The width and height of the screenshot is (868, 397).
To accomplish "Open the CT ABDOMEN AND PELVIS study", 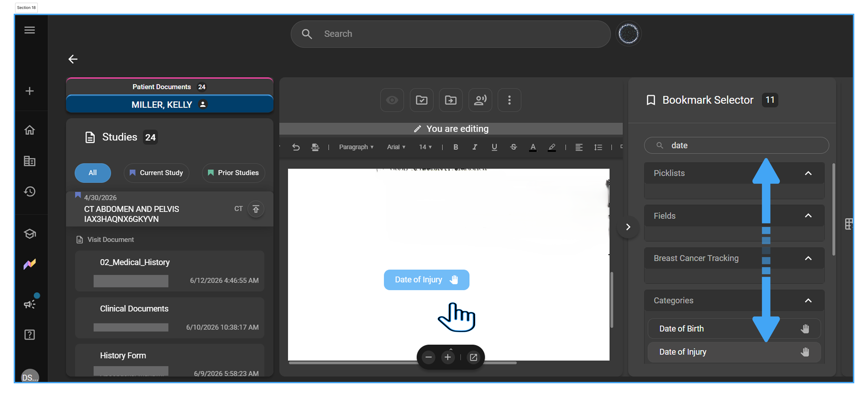I will click(169, 209).
